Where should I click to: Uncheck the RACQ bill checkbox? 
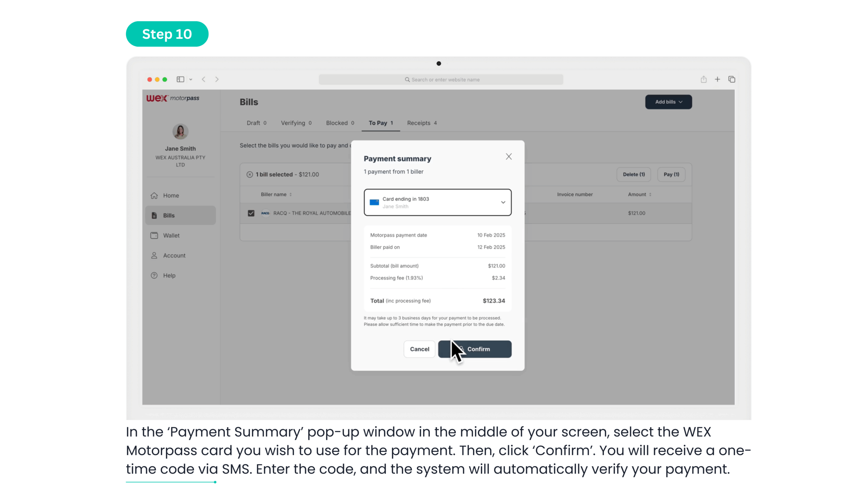(251, 213)
